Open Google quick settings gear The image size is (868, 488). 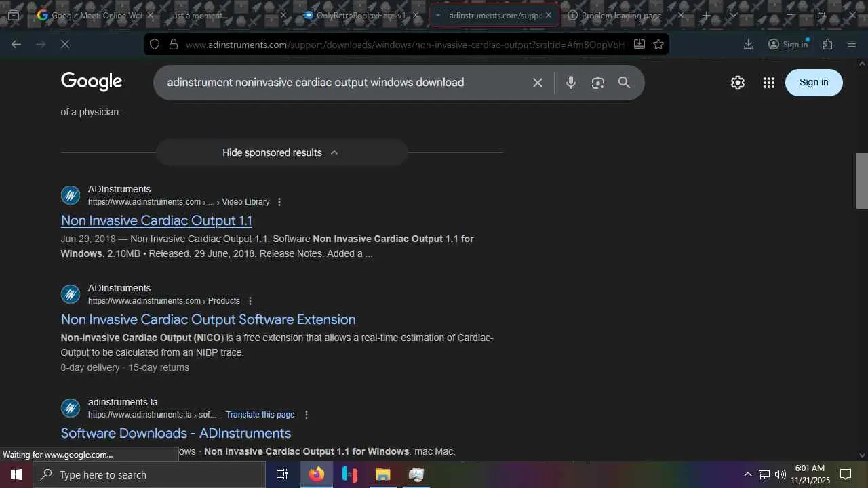(738, 83)
